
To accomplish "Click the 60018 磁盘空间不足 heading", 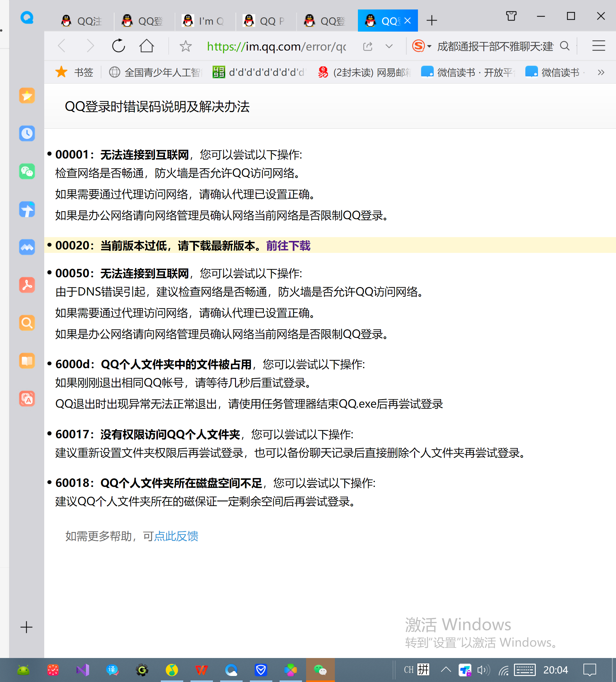I will click(159, 483).
